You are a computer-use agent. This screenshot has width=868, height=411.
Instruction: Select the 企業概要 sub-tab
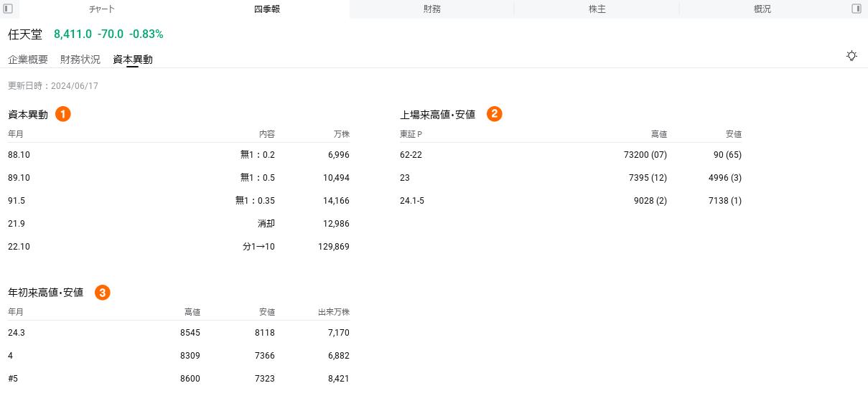point(28,60)
